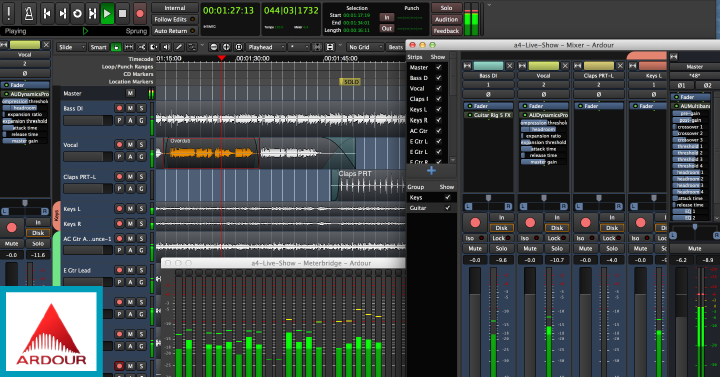Click the global Record arm button
Screen dimensions: 720x377
[x=140, y=14]
